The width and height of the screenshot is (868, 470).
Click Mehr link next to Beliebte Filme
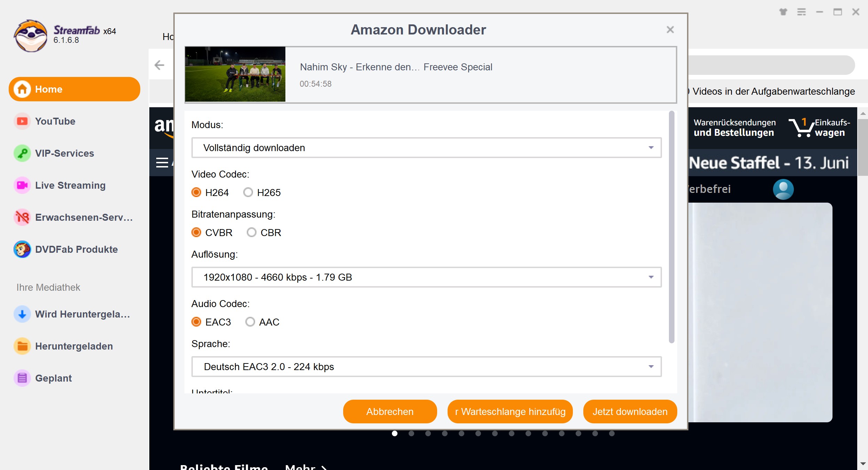coord(306,467)
